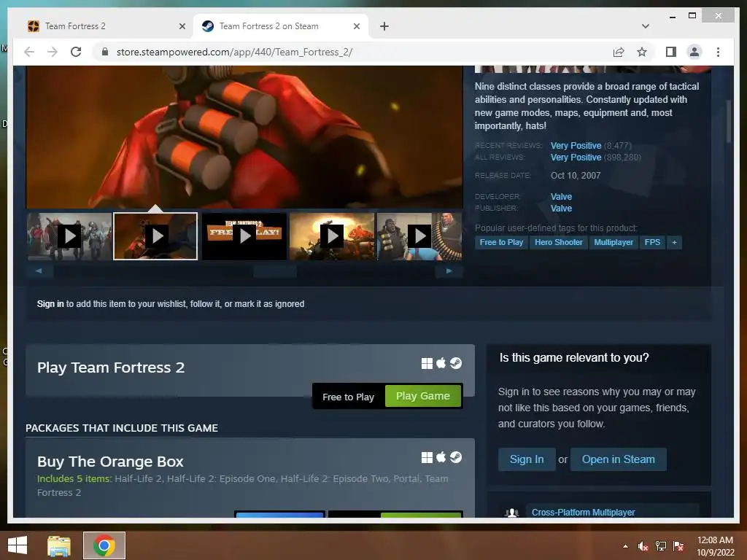This screenshot has height=560, width=747.
Task: Click the Apple icon on Play Team Fortress 2
Action: (x=441, y=363)
